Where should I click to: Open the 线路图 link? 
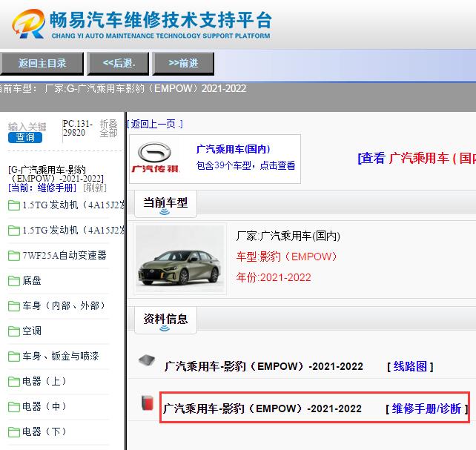pyautogui.click(x=410, y=366)
